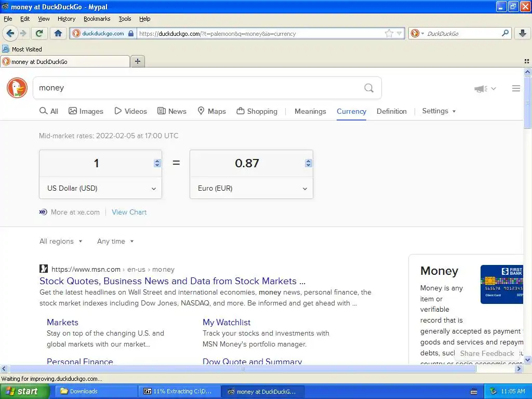The height and width of the screenshot is (399, 532).
Task: Click the search magnifier in browser search box
Action: pos(505,33)
